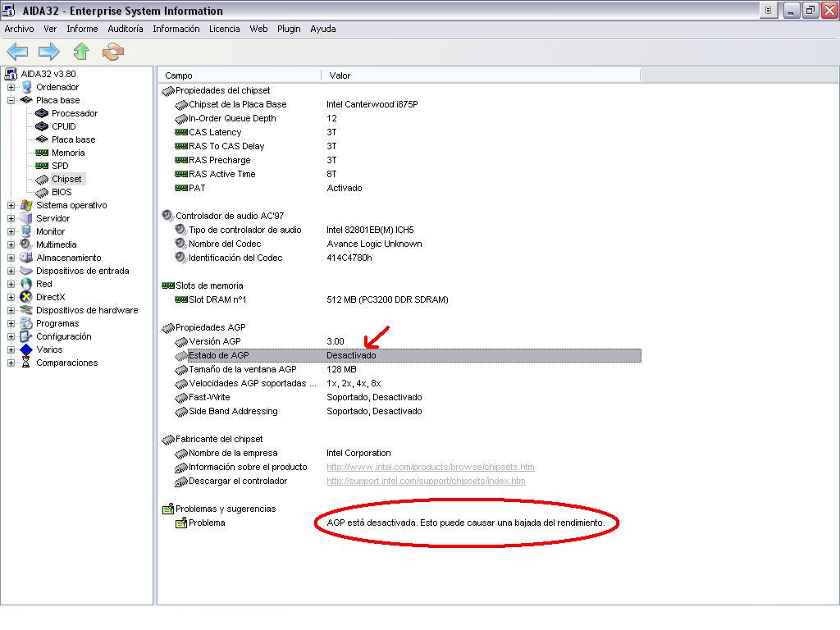Image resolution: width=840 pixels, height=630 pixels.
Task: Click the Dispositivos de entrada icon
Action: coord(26,271)
